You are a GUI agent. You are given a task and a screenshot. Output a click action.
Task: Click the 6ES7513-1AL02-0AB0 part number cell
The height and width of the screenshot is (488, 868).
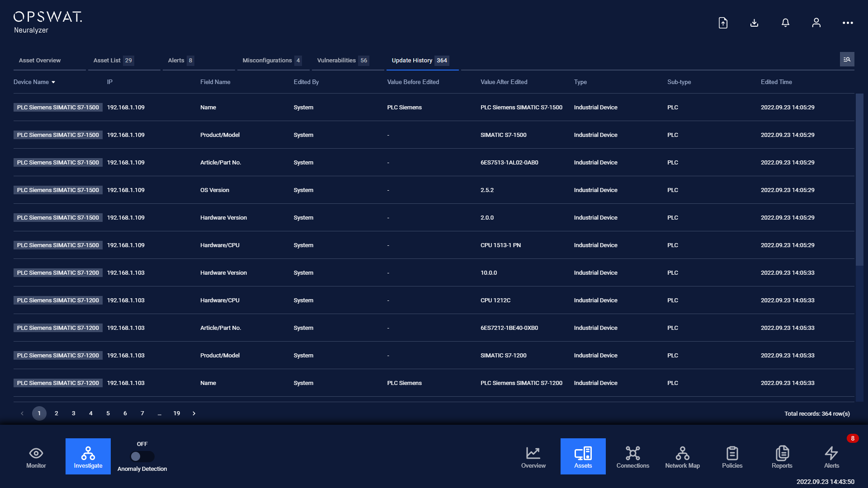click(x=509, y=163)
